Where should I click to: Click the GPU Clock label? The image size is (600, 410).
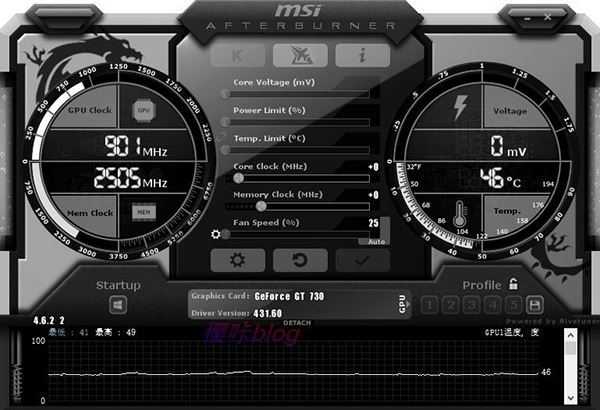pyautogui.click(x=90, y=110)
